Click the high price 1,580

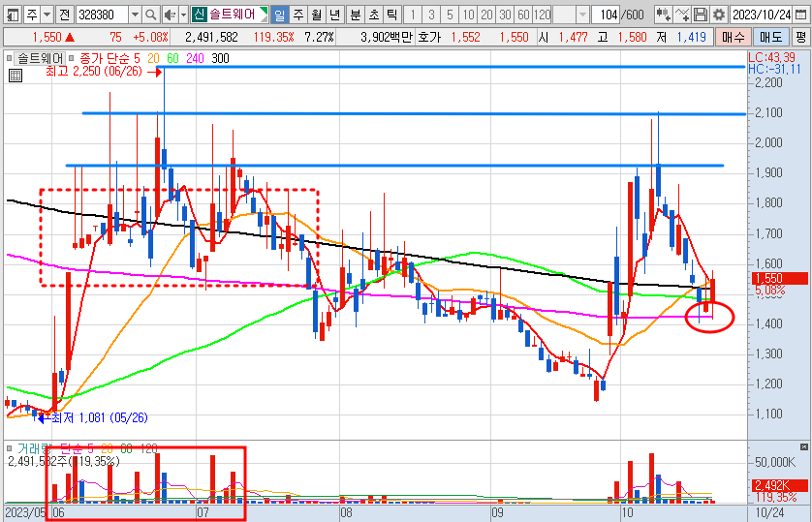(x=633, y=37)
